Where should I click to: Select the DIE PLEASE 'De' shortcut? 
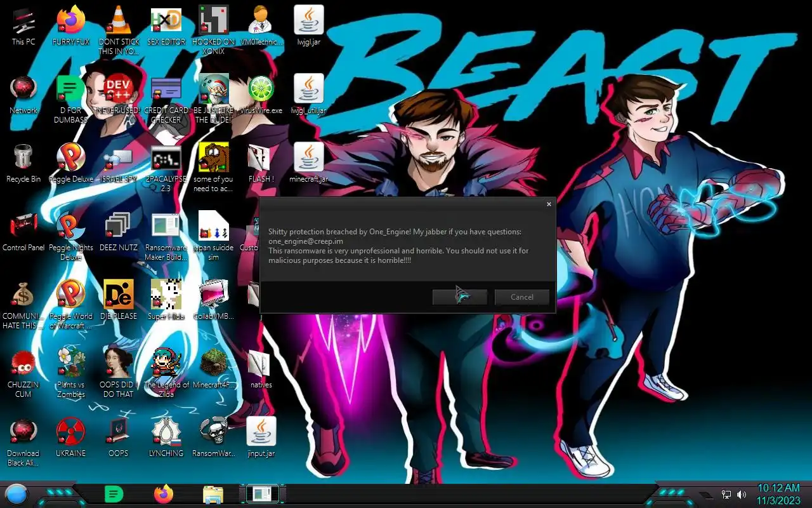tap(118, 301)
